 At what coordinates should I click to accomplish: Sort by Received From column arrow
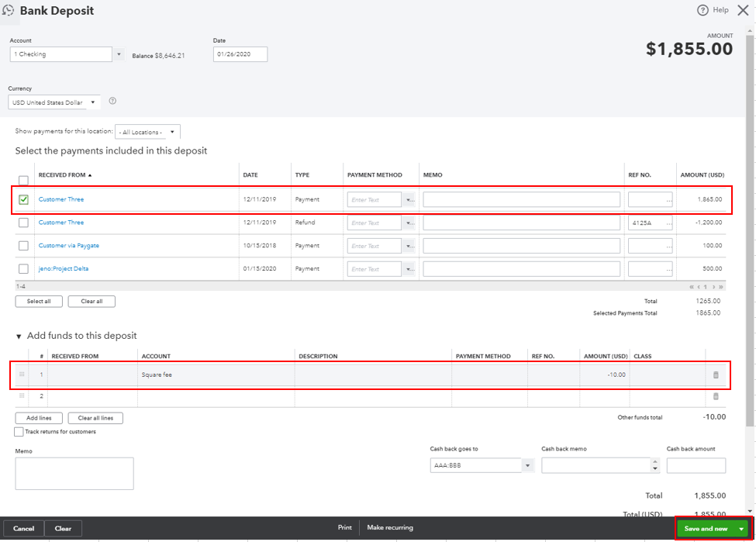(90, 175)
